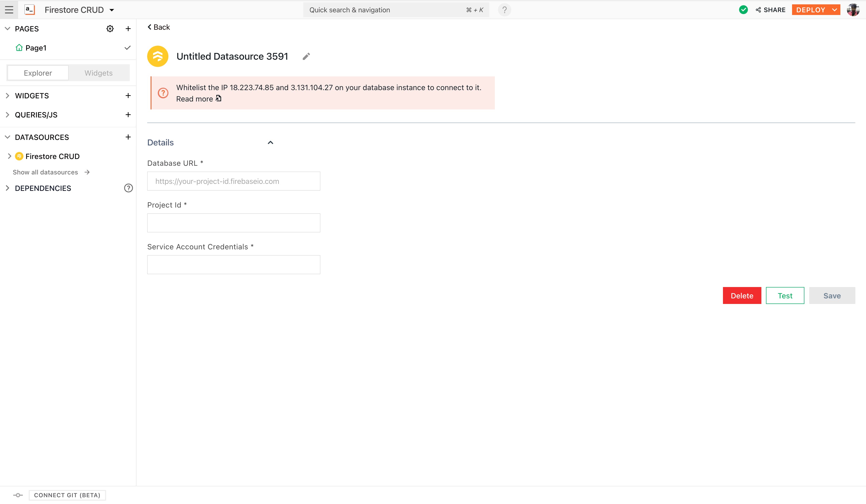Open the Firestore CRUD app name dropdown
This screenshot has width=866, height=504.
112,10
